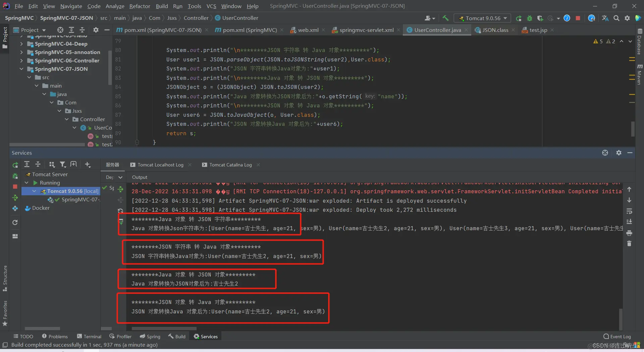
Task: Open the Tomcat Catalina Log tab
Action: (x=230, y=165)
